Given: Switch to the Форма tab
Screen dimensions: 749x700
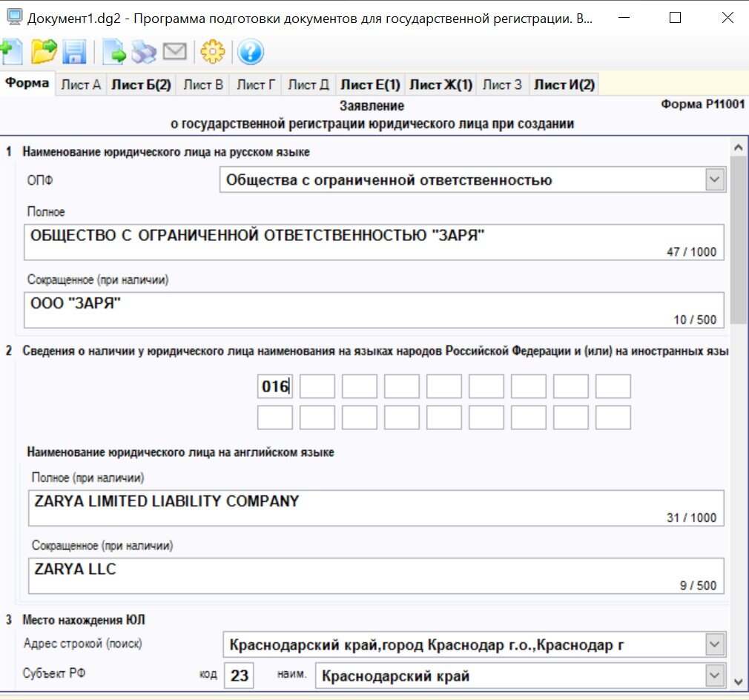Looking at the screenshot, I should [x=27, y=83].
